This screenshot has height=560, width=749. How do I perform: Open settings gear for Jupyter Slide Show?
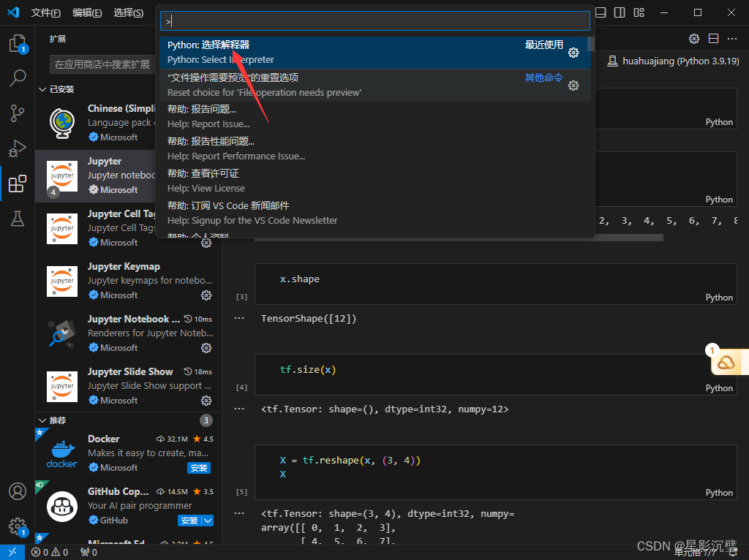(x=206, y=401)
